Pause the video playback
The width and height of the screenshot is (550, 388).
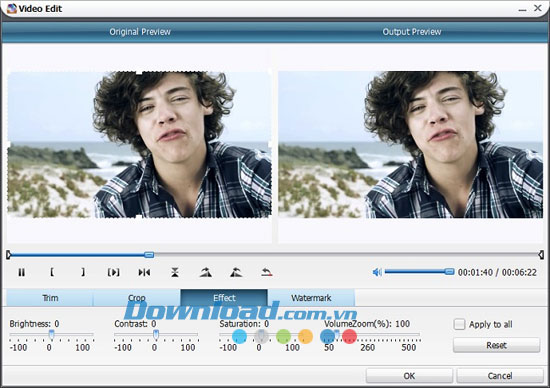(21, 272)
